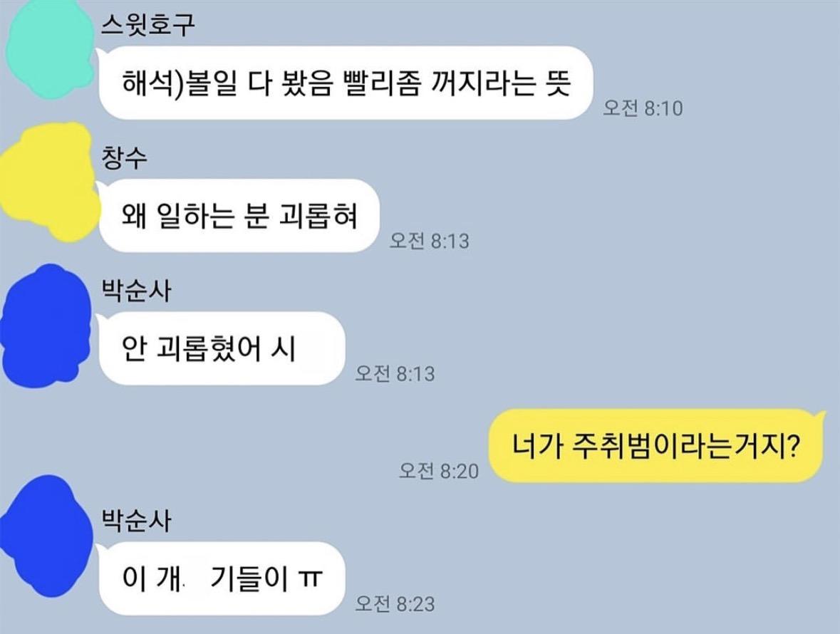Tap the message 안 괴롭혔어 시
The height and width of the screenshot is (634, 840).
222,348
